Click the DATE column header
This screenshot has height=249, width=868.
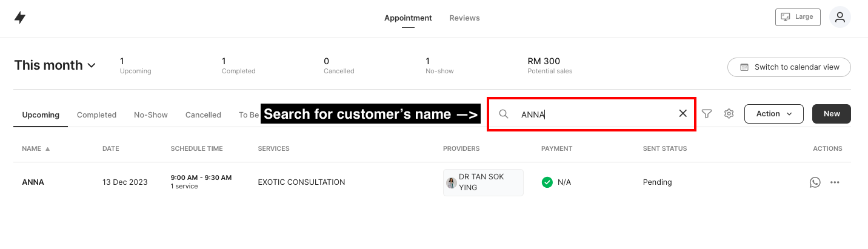tap(111, 148)
